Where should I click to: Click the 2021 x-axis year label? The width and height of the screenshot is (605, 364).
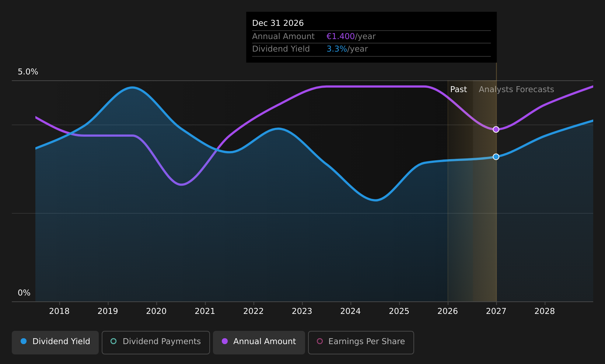pos(205,311)
